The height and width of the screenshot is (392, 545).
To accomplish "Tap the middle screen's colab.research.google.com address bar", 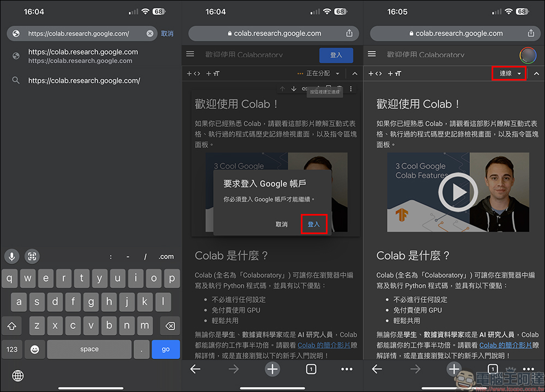I will click(274, 33).
